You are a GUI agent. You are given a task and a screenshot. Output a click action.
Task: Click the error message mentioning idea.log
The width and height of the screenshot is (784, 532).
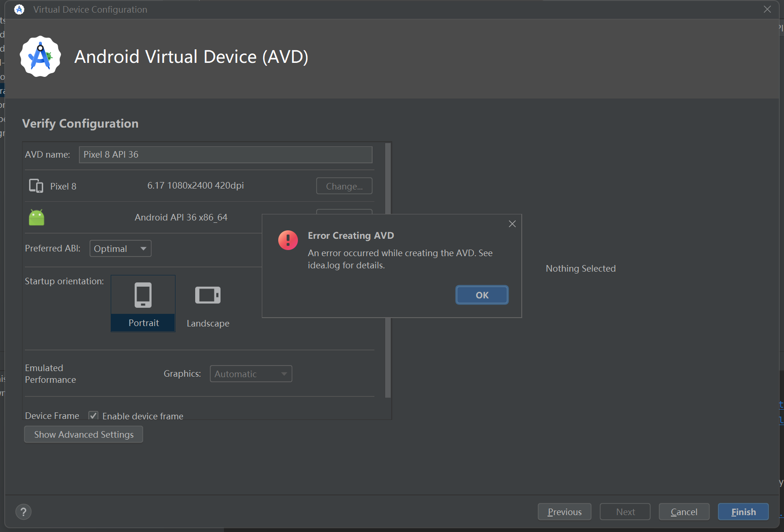tap(400, 259)
